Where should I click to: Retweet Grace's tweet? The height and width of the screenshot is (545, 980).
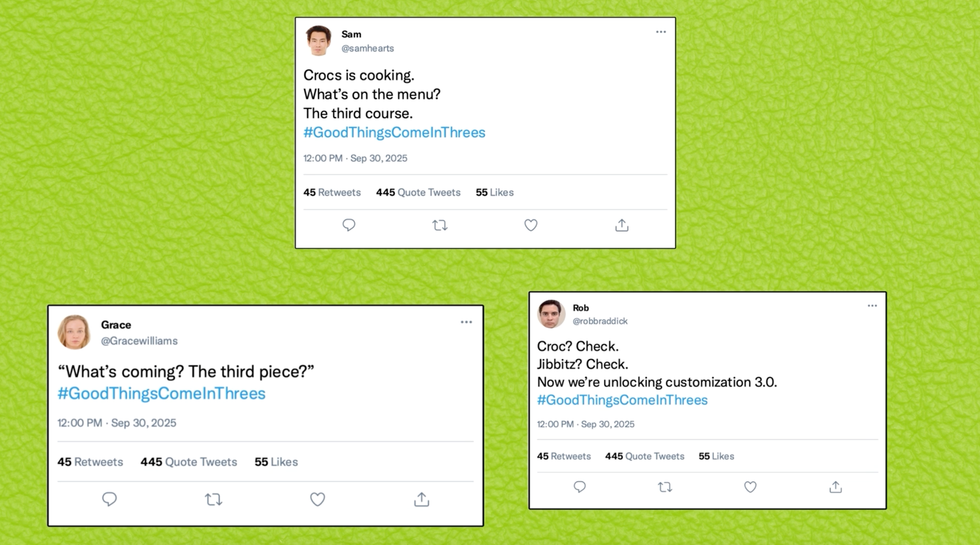(x=213, y=499)
